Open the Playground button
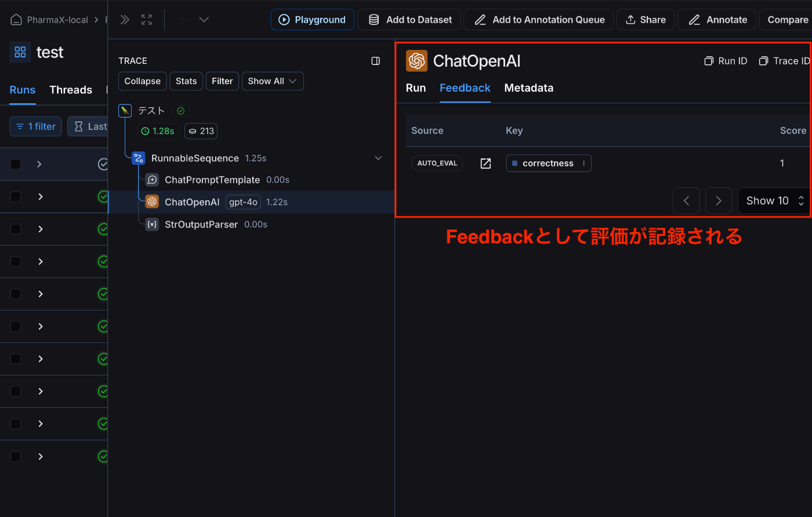The image size is (812, 517). [x=312, y=20]
